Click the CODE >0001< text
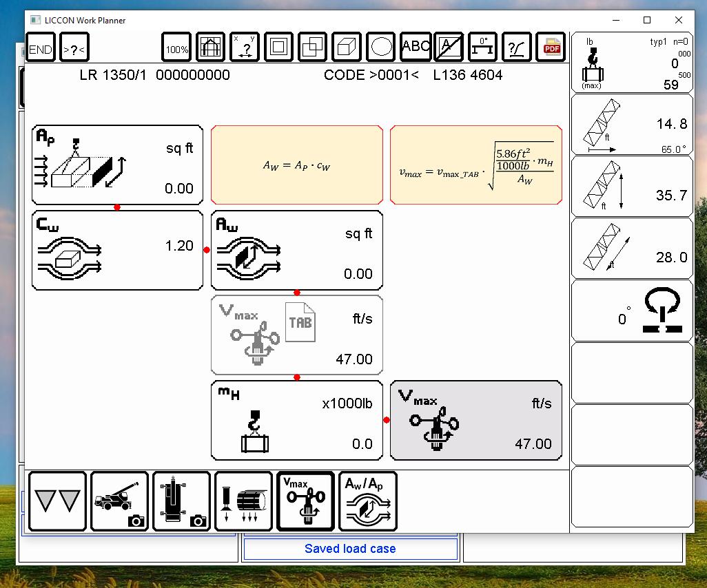The width and height of the screenshot is (707, 588). pyautogui.click(x=371, y=75)
